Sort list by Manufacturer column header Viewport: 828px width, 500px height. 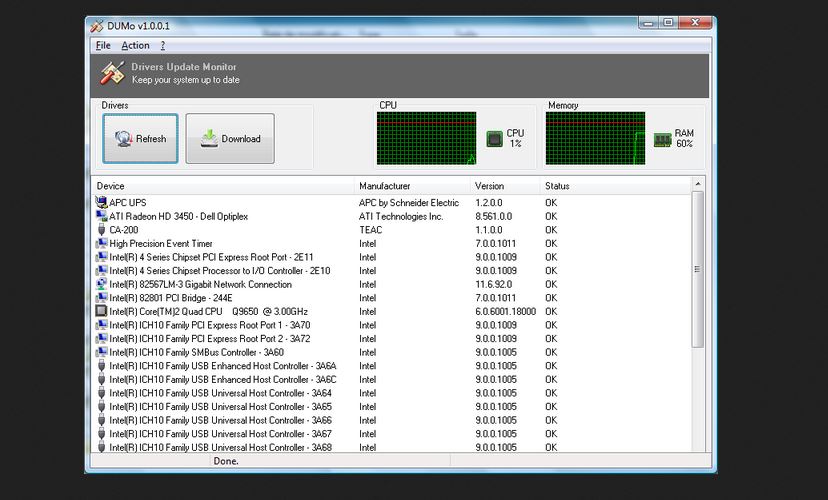412,186
